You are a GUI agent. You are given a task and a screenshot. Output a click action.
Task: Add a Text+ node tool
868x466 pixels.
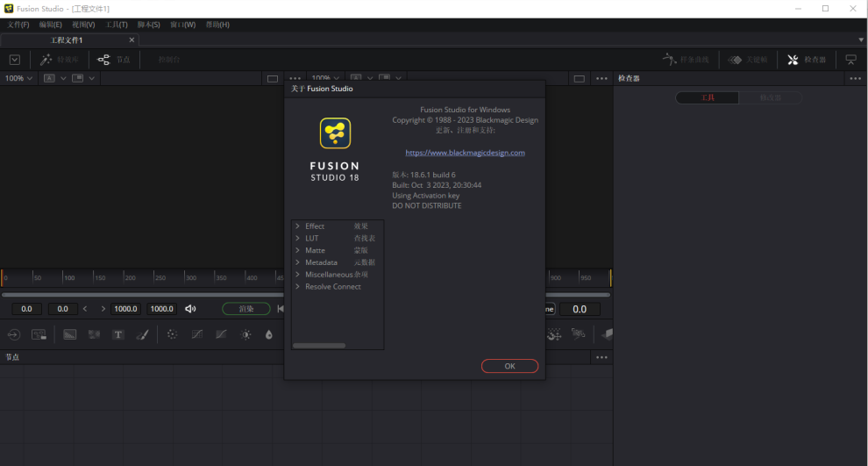[117, 334]
